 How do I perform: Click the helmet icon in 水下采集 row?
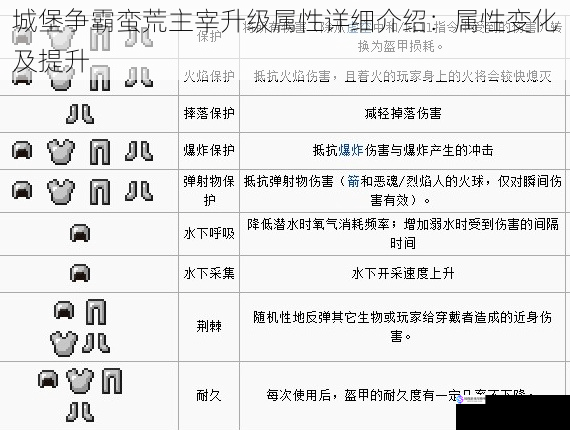tap(80, 273)
